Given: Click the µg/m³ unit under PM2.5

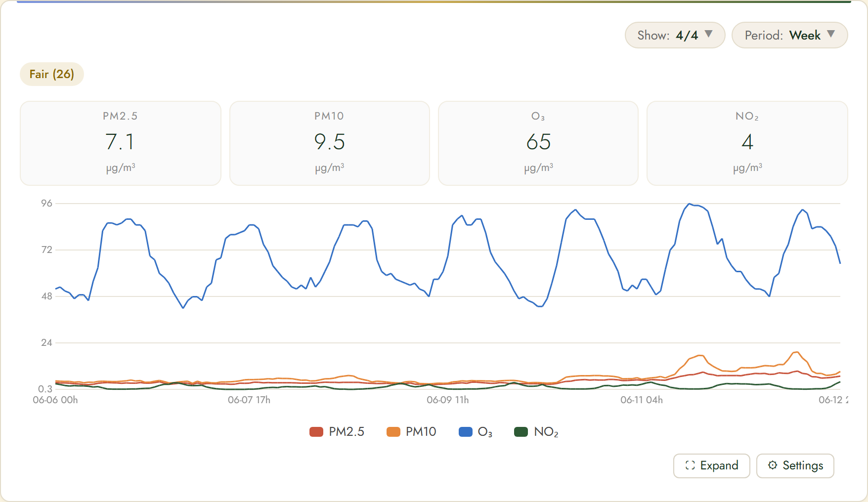Looking at the screenshot, I should (x=121, y=167).
